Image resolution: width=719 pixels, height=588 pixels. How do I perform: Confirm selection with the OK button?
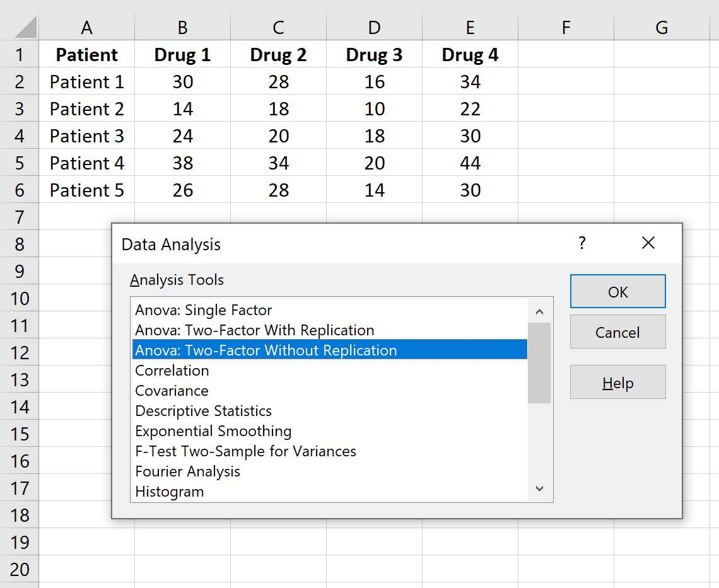tap(617, 292)
